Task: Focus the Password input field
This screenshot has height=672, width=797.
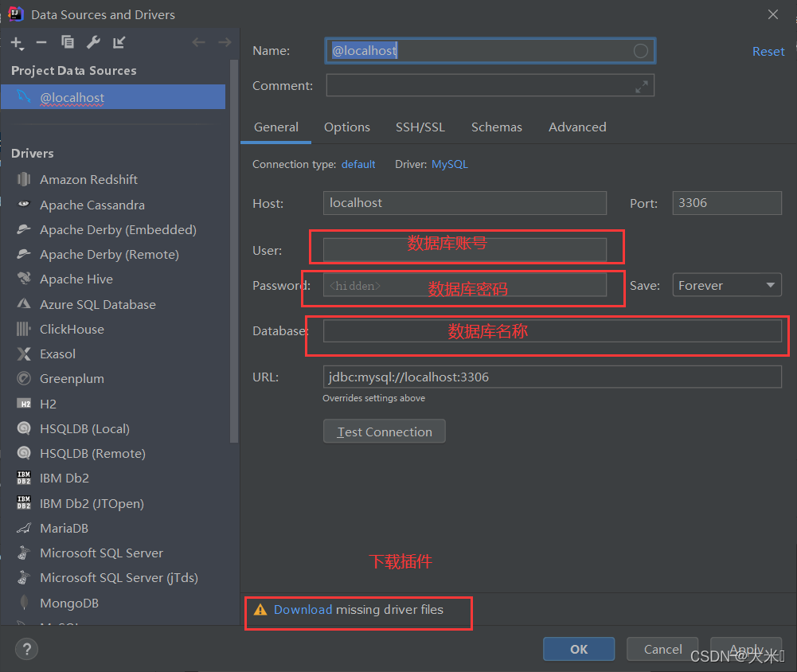Action: click(x=464, y=285)
